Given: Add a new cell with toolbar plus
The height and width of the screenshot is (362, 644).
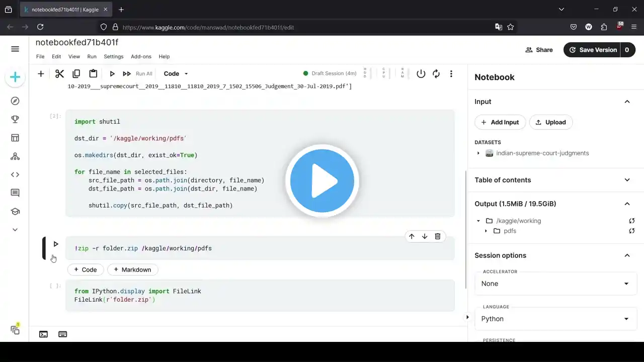Looking at the screenshot, I should pos(41,74).
